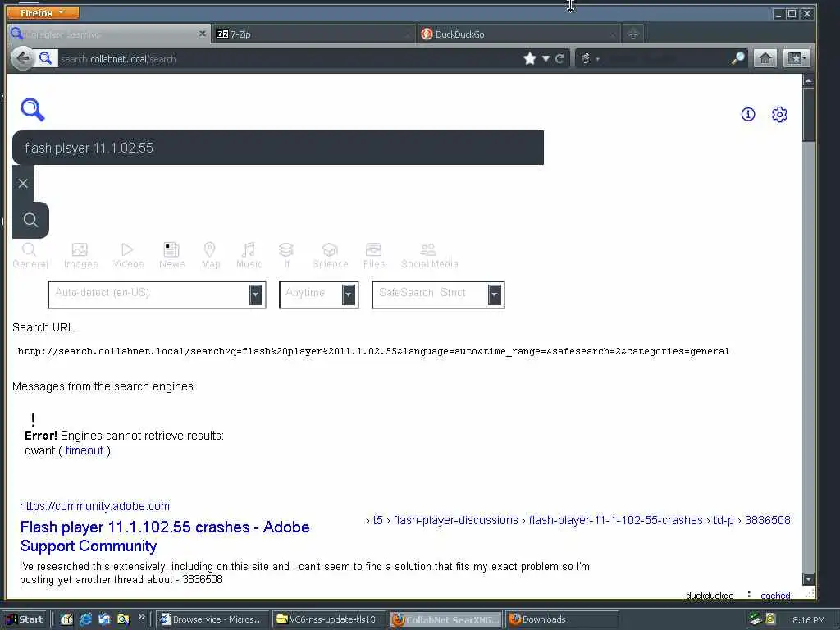Viewport: 840px width, 630px height.
Task: Click the search URL text
Action: pos(373,351)
